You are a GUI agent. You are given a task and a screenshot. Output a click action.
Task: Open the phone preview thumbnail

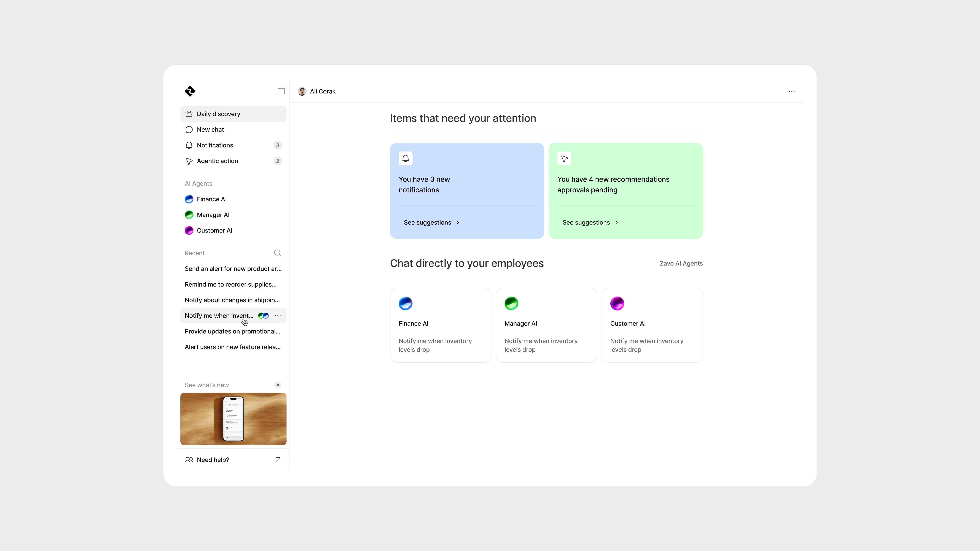click(x=233, y=419)
